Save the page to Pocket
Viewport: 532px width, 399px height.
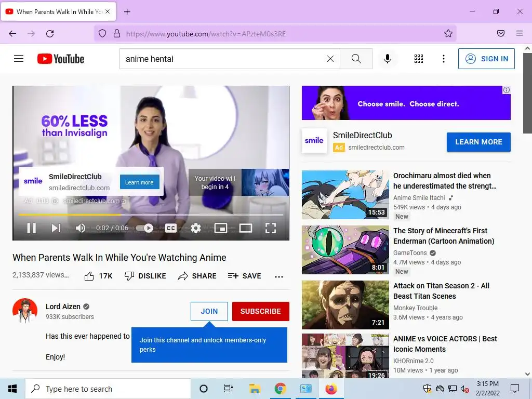pyautogui.click(x=500, y=33)
